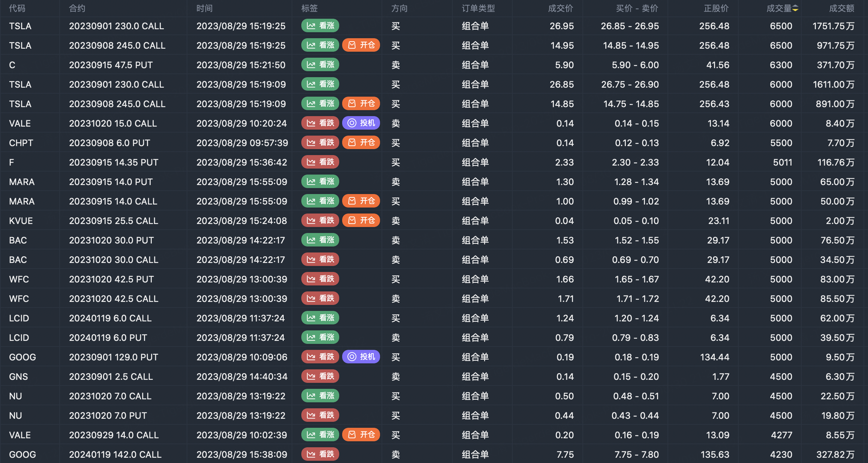Click the MARA ticker in the 14.0 PUT row

22,182
